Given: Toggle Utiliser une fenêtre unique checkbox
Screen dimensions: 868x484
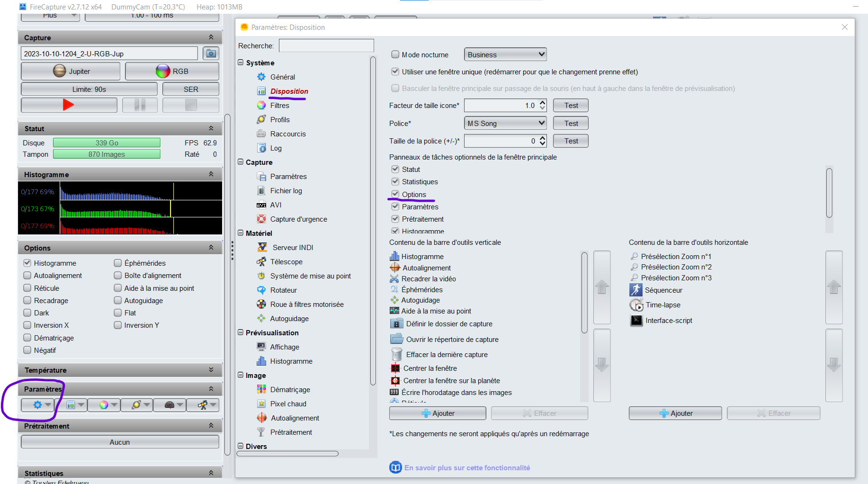Looking at the screenshot, I should (395, 72).
